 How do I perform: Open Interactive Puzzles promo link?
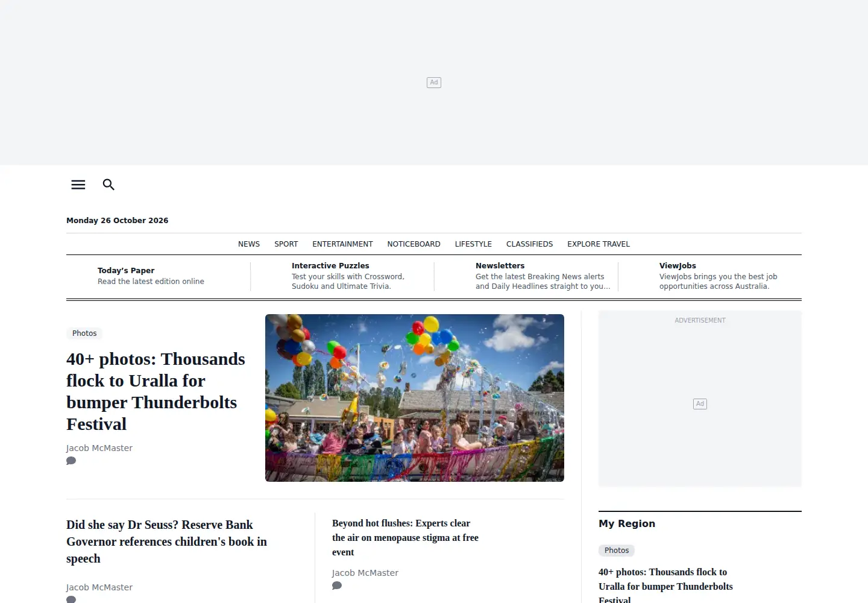pyautogui.click(x=348, y=276)
